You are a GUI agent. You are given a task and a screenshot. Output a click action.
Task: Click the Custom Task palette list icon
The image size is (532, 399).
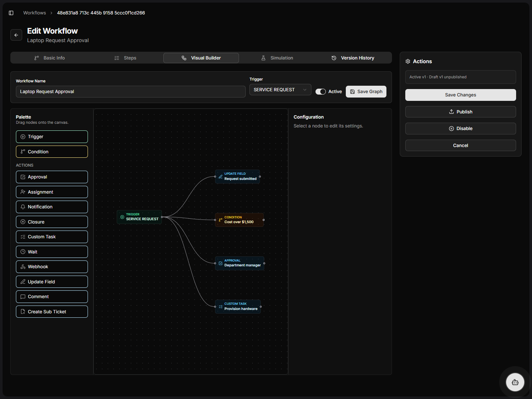[x=23, y=237]
